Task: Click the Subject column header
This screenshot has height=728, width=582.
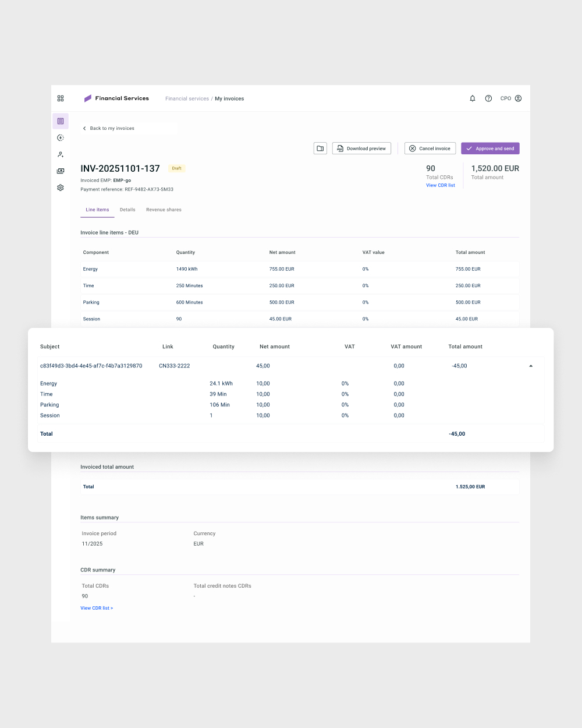Action: pyautogui.click(x=50, y=347)
